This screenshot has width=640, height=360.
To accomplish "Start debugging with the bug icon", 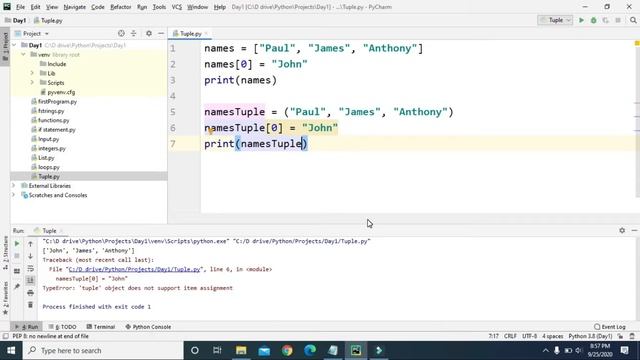I will click(x=593, y=20).
